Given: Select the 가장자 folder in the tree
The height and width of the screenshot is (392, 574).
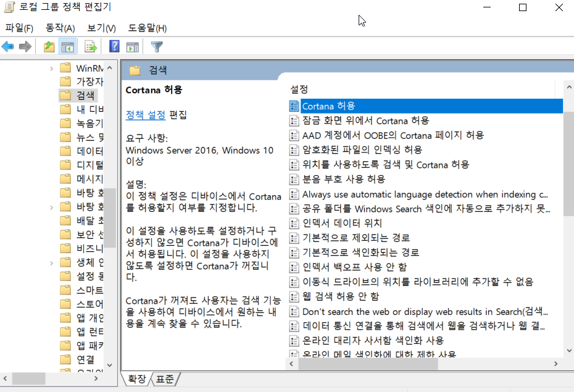Looking at the screenshot, I should coord(89,81).
